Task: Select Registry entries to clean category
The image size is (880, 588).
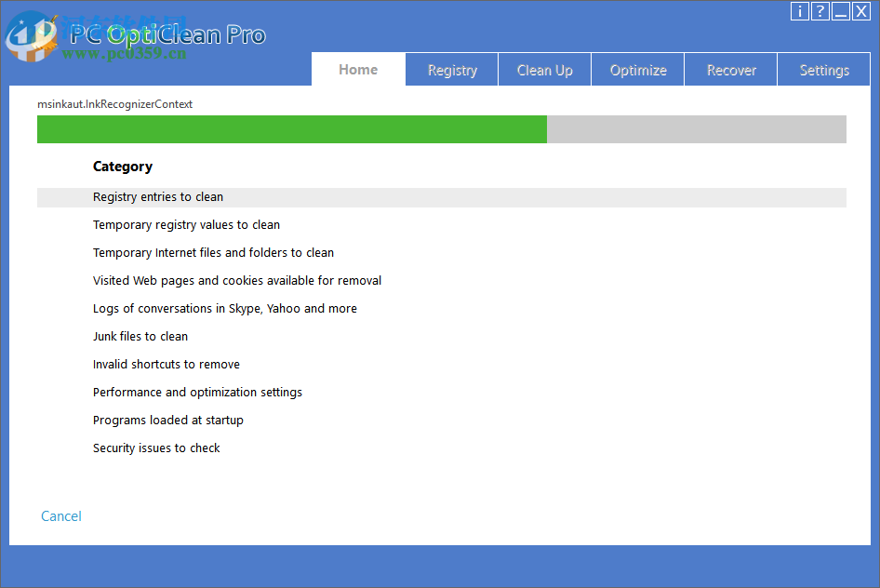Action: (x=157, y=196)
